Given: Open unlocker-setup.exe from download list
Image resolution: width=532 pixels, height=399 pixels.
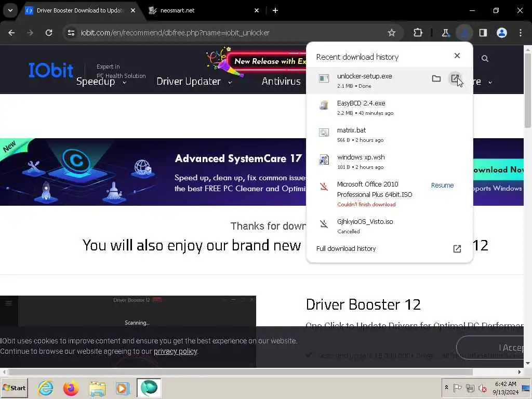Looking at the screenshot, I should pyautogui.click(x=455, y=79).
